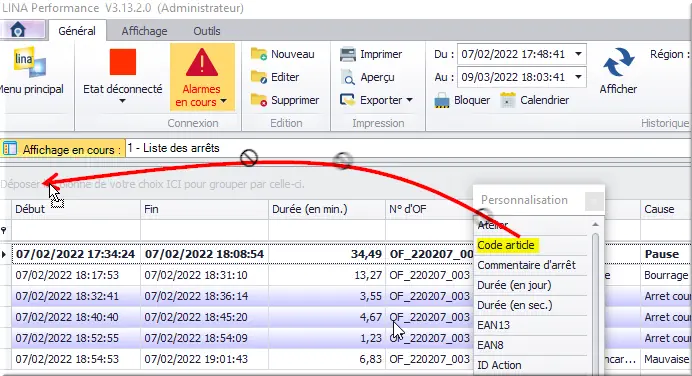The height and width of the screenshot is (376, 692).
Task: Click the Cause column header
Action: point(666,209)
